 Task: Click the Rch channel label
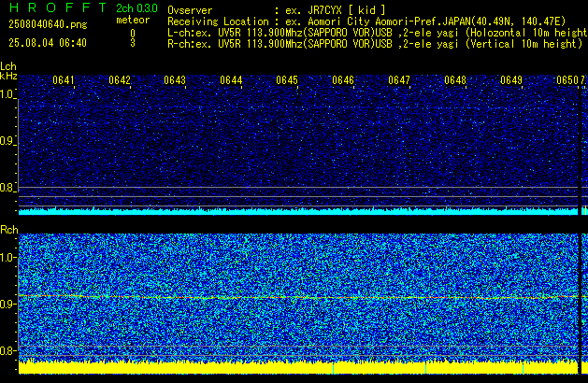[x=9, y=230]
